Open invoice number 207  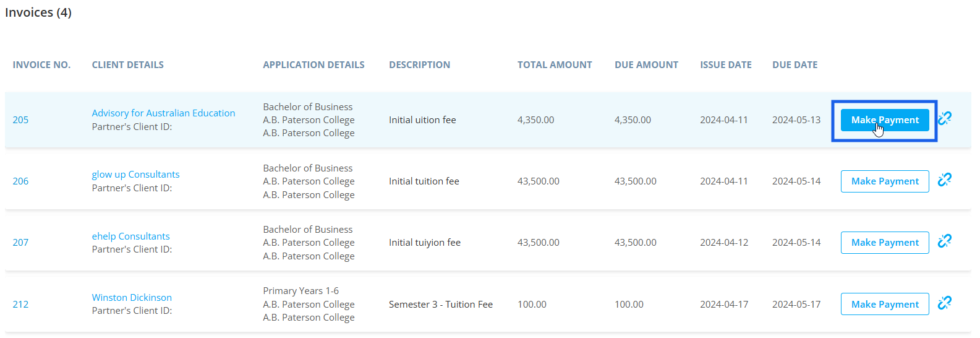(20, 243)
